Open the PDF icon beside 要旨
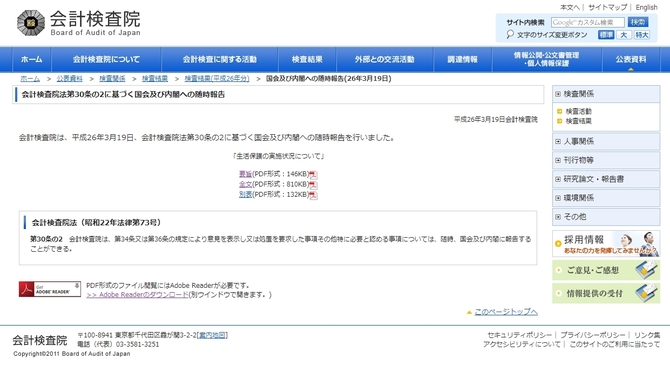Viewport: 670px width, 366px height. pyautogui.click(x=314, y=175)
